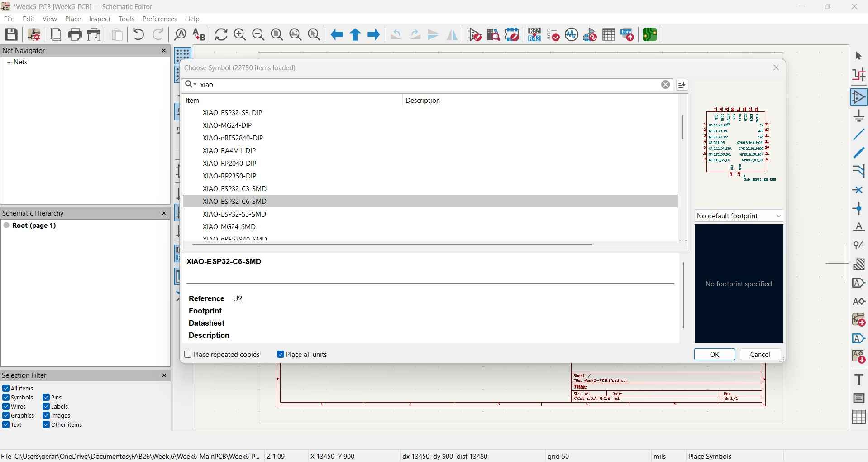Viewport: 868px width, 462px height.
Task: Click the symbol preview thumbnail
Action: (x=739, y=145)
